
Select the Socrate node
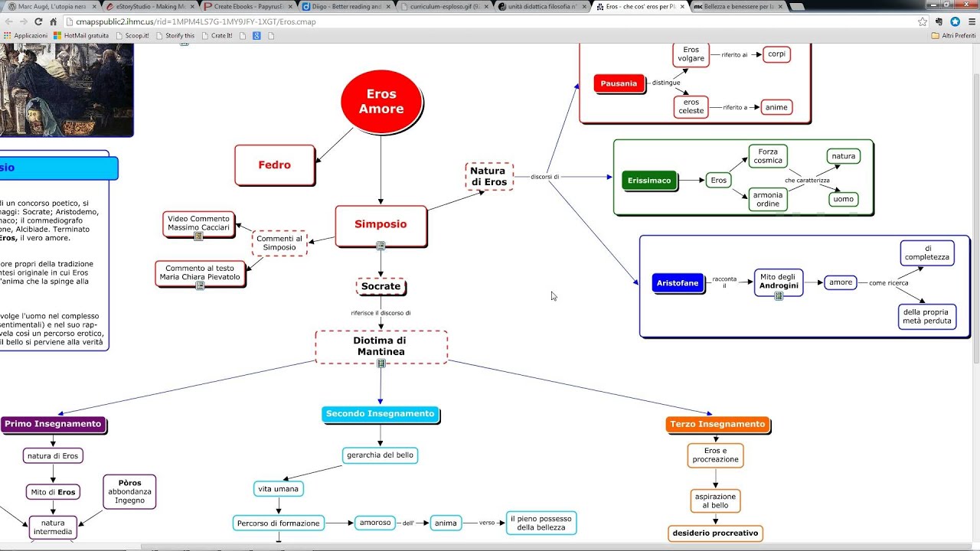tap(381, 286)
